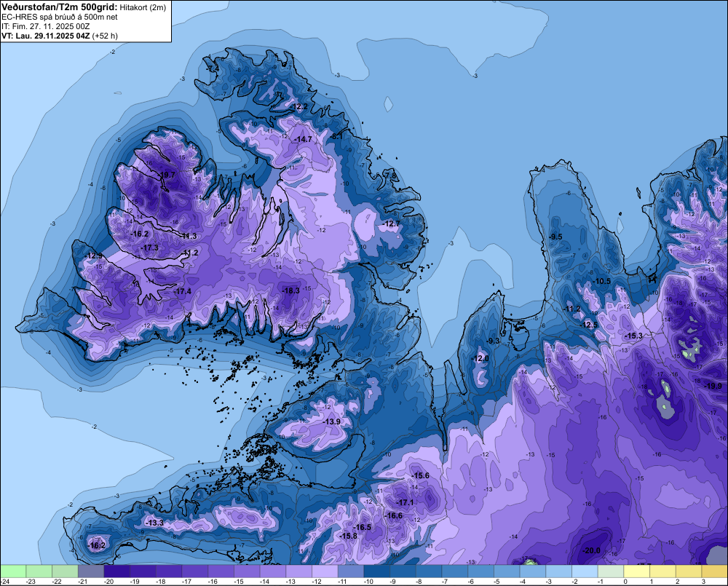The width and height of the screenshot is (728, 586).
Task: Select the grey-blue -21 legend swatch
Action: pyautogui.click(x=91, y=571)
